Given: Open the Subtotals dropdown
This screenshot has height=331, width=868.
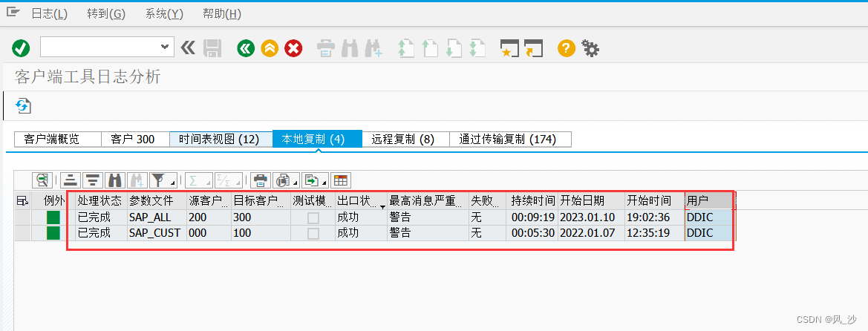Looking at the screenshot, I should coord(229,180).
